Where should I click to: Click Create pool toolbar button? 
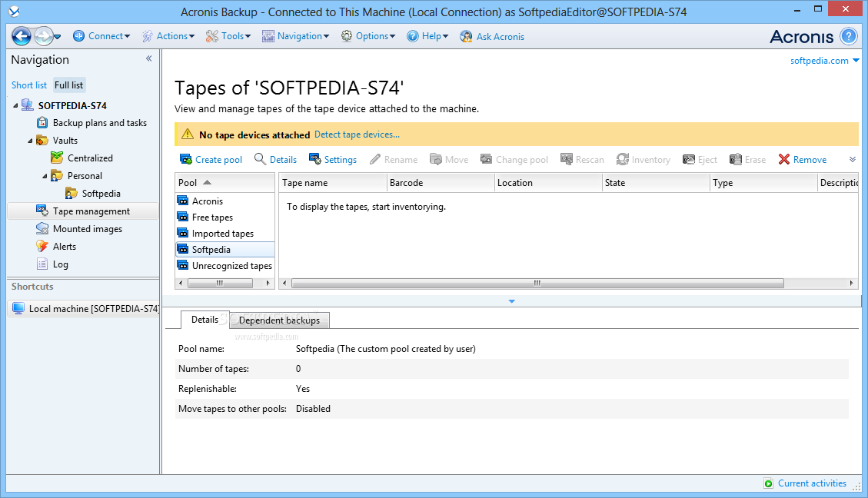[211, 159]
